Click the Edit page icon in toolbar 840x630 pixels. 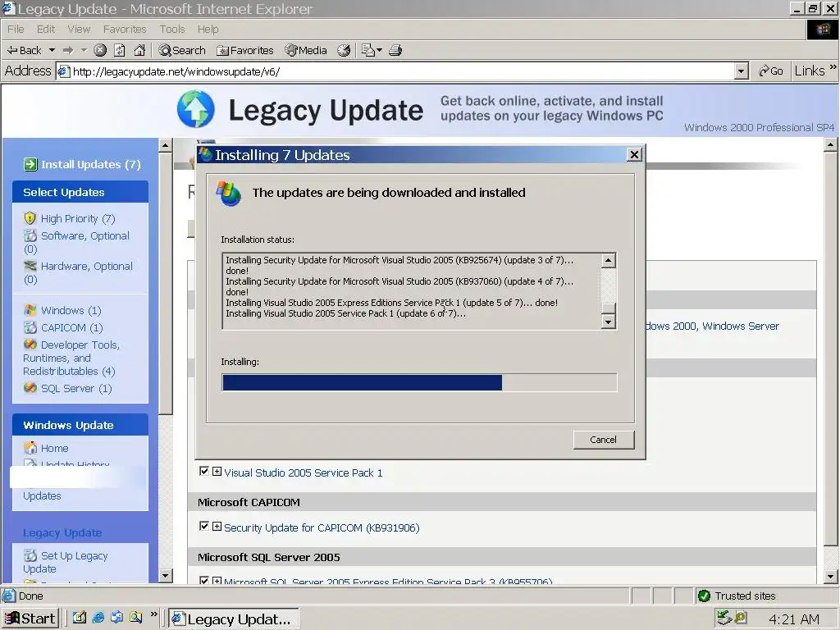pos(368,50)
